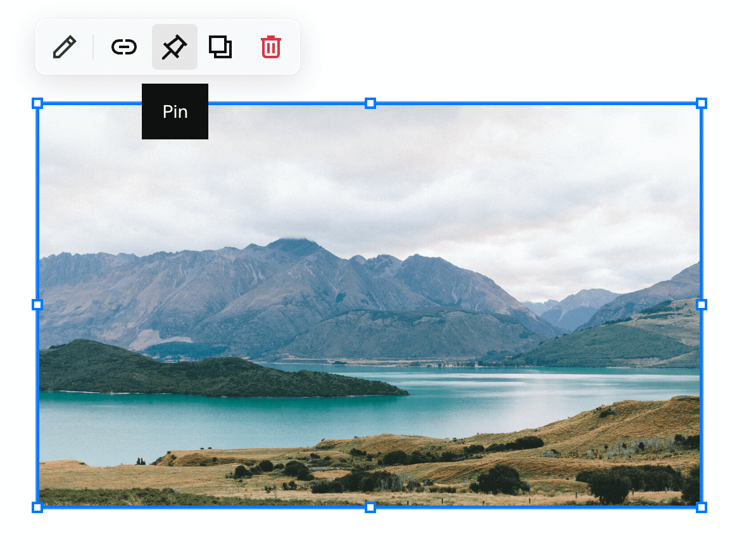Select the edit pencil tool
This screenshot has height=560, width=756.
(x=64, y=46)
